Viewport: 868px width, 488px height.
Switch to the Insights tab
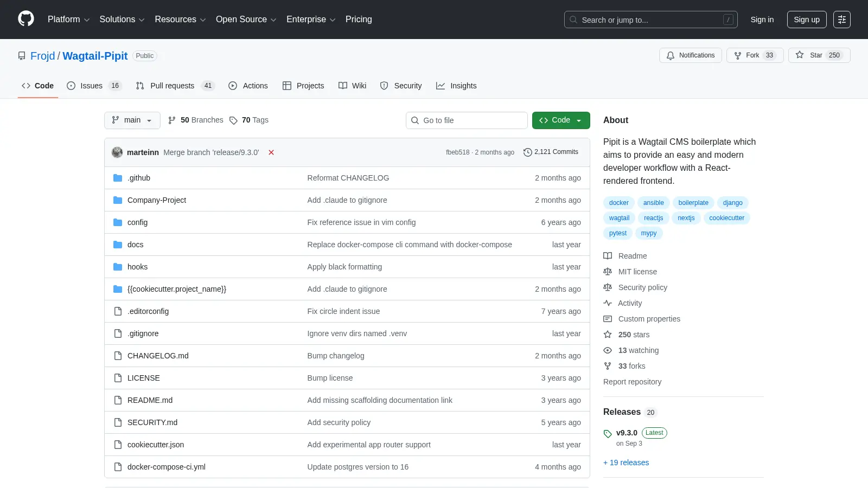[456, 86]
